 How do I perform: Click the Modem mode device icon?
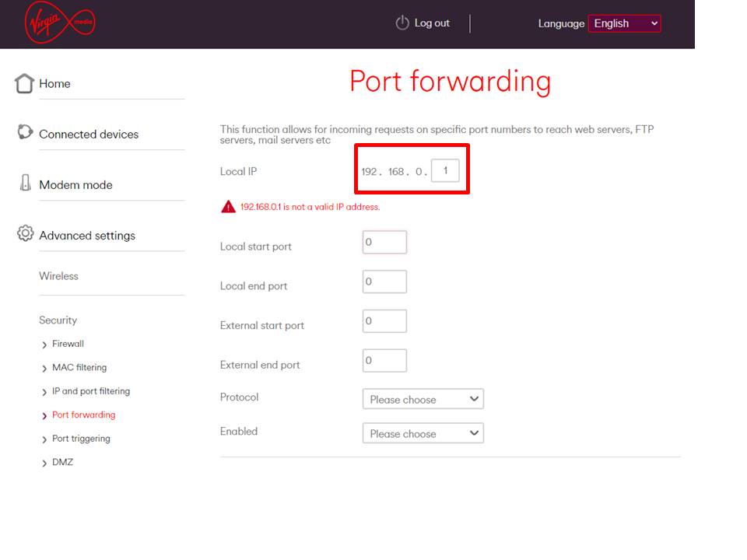(25, 182)
